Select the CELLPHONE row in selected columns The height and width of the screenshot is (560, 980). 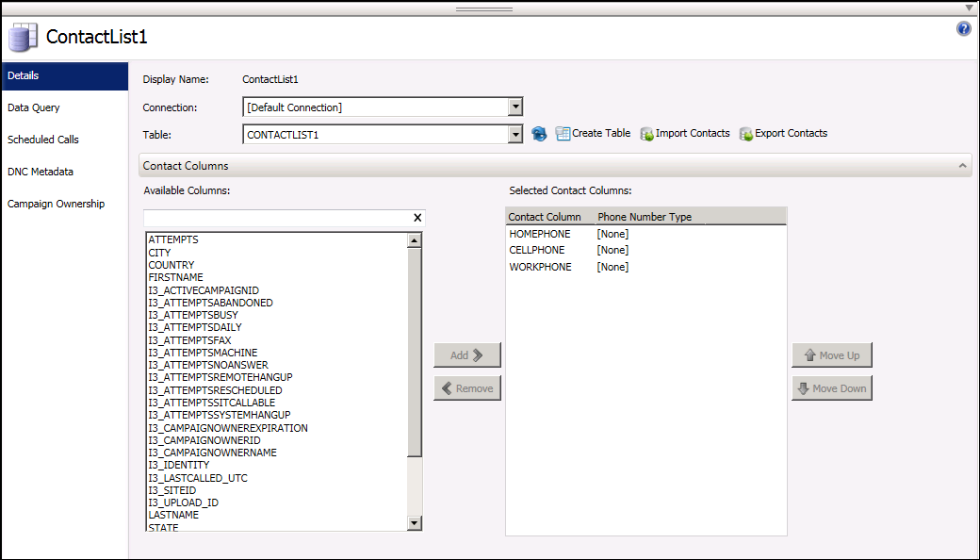[537, 250]
